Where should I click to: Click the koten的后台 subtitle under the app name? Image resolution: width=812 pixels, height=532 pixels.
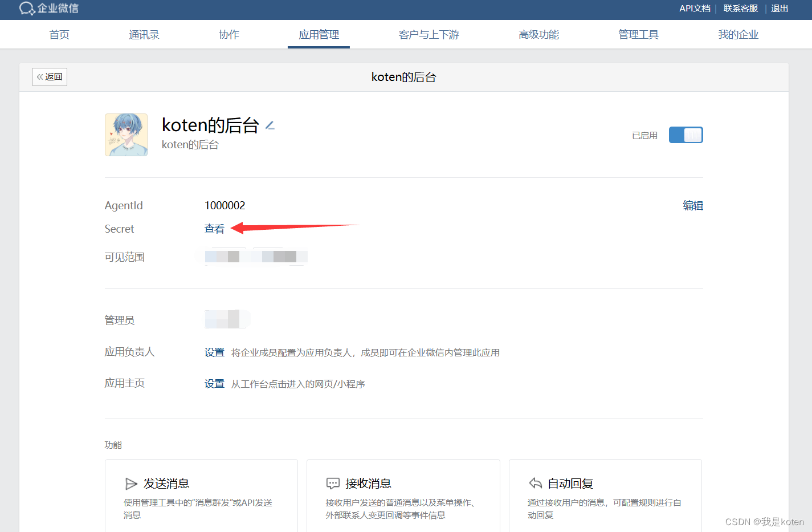coord(190,145)
